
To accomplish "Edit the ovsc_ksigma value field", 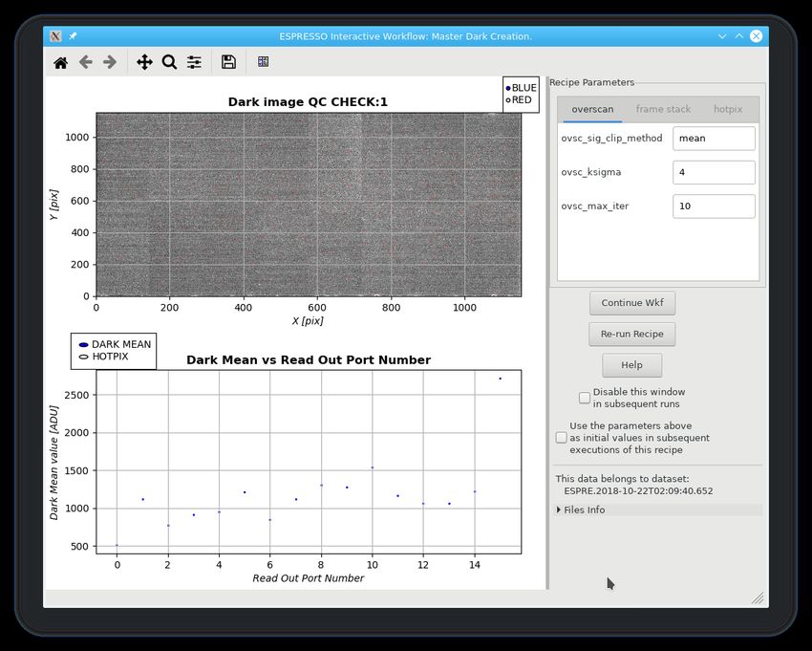I will coord(714,172).
